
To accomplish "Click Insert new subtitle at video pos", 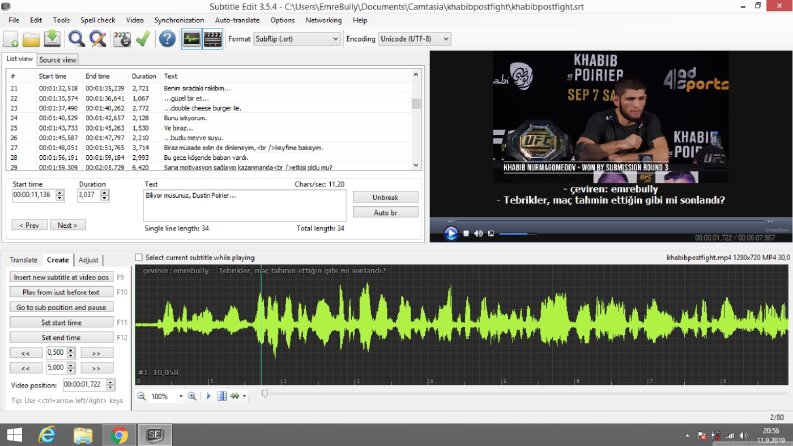I will point(61,277).
